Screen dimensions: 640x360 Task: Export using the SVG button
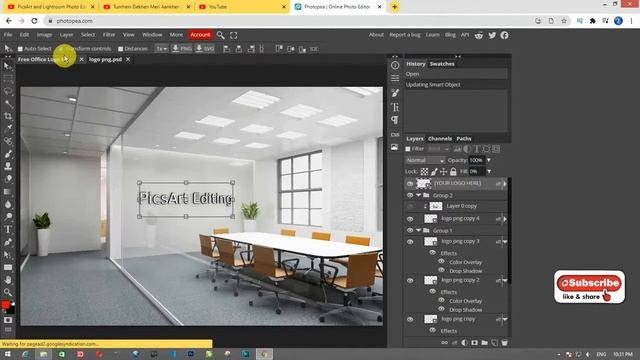coord(205,49)
